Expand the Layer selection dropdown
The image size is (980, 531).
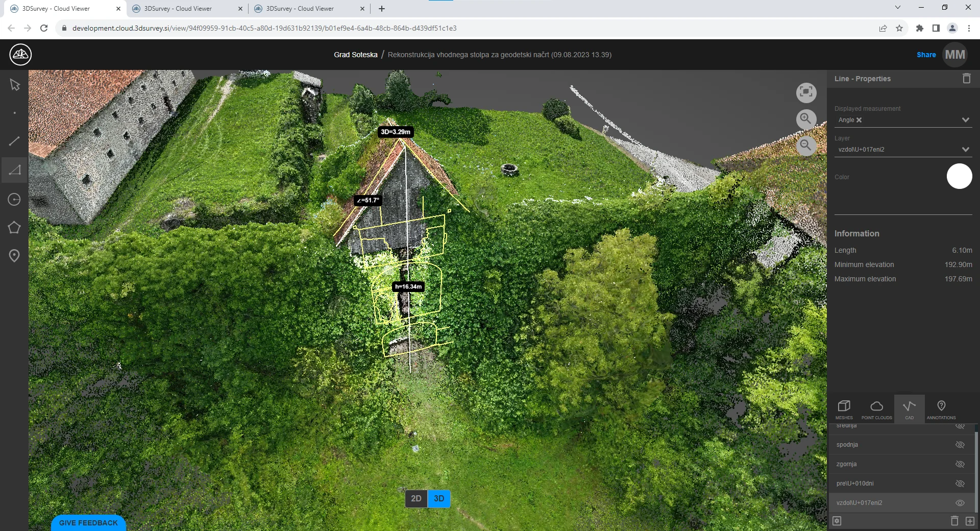pos(965,149)
